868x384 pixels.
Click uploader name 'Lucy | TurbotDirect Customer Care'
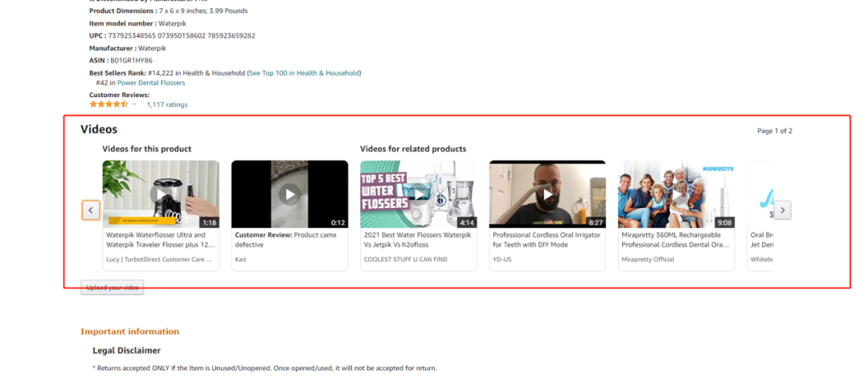click(x=159, y=259)
